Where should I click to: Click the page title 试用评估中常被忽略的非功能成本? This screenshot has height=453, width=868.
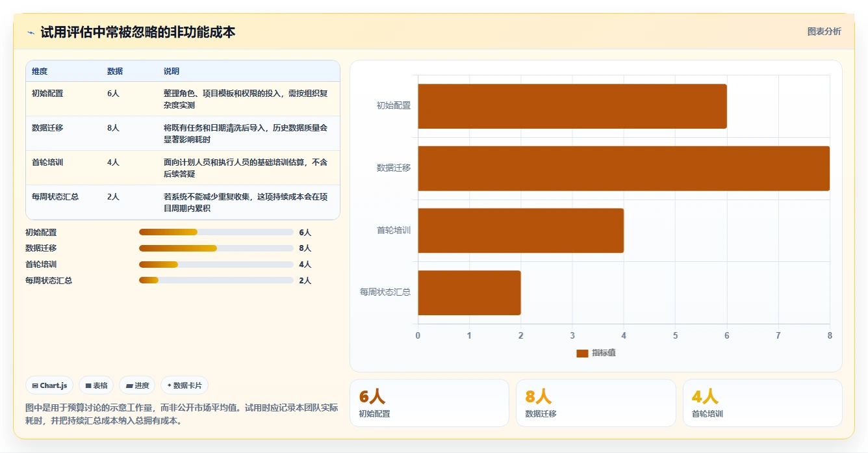138,32
